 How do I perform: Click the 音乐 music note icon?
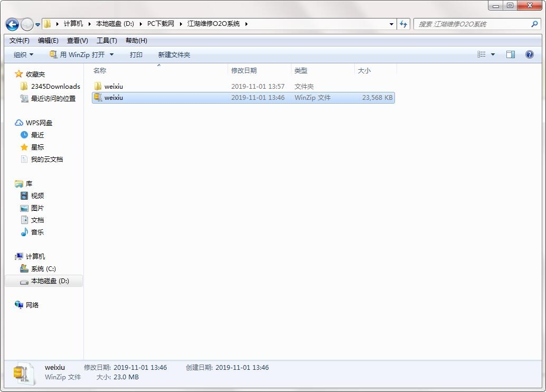point(24,232)
